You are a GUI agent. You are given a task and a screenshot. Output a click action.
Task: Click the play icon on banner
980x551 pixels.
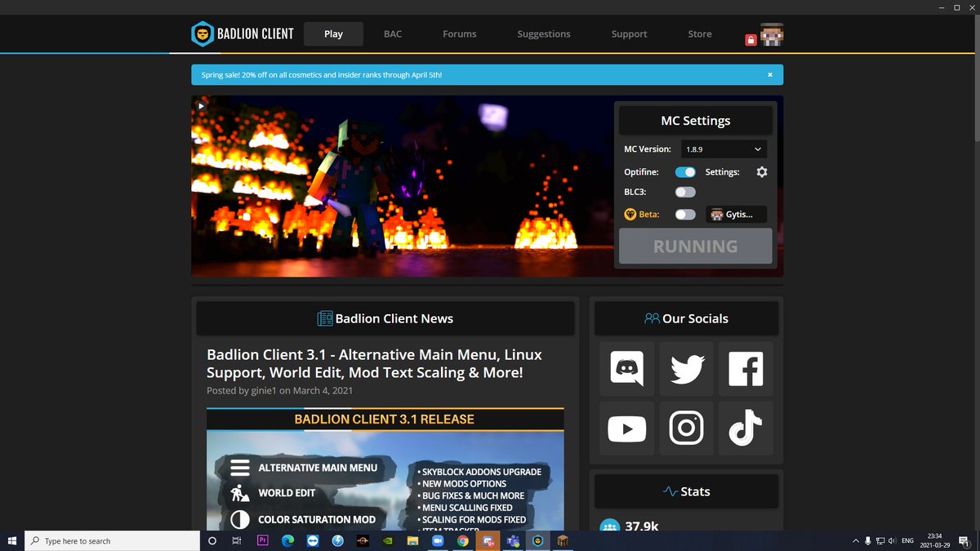coord(201,105)
